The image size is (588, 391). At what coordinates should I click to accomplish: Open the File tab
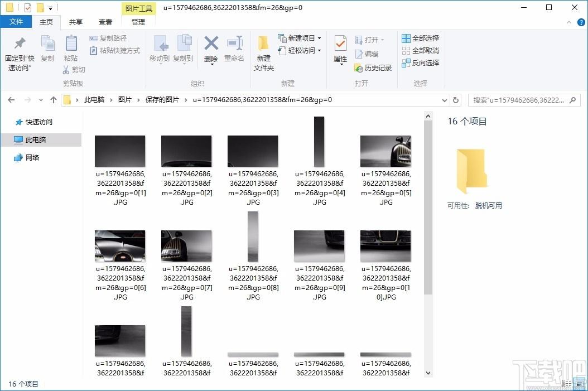click(x=16, y=22)
